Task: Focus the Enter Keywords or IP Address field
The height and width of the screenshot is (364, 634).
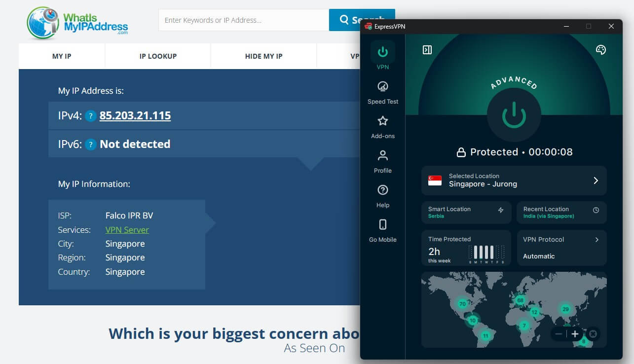Action: (x=244, y=20)
